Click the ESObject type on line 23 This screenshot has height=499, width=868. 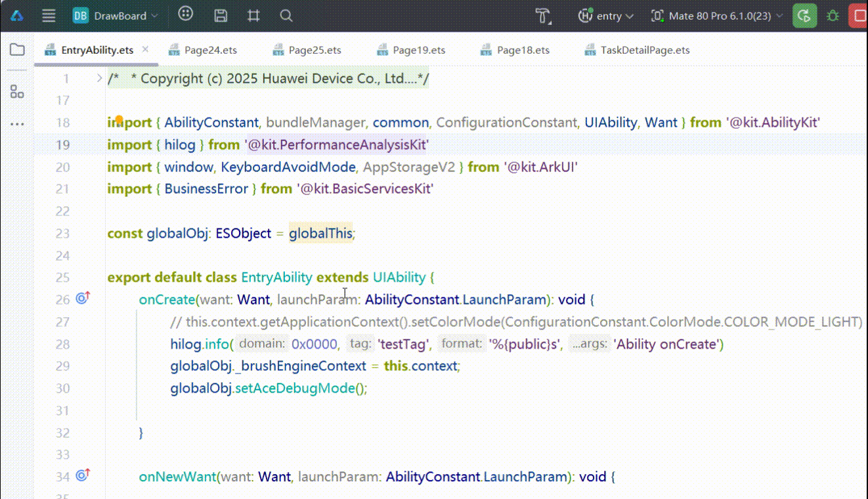pyautogui.click(x=243, y=233)
